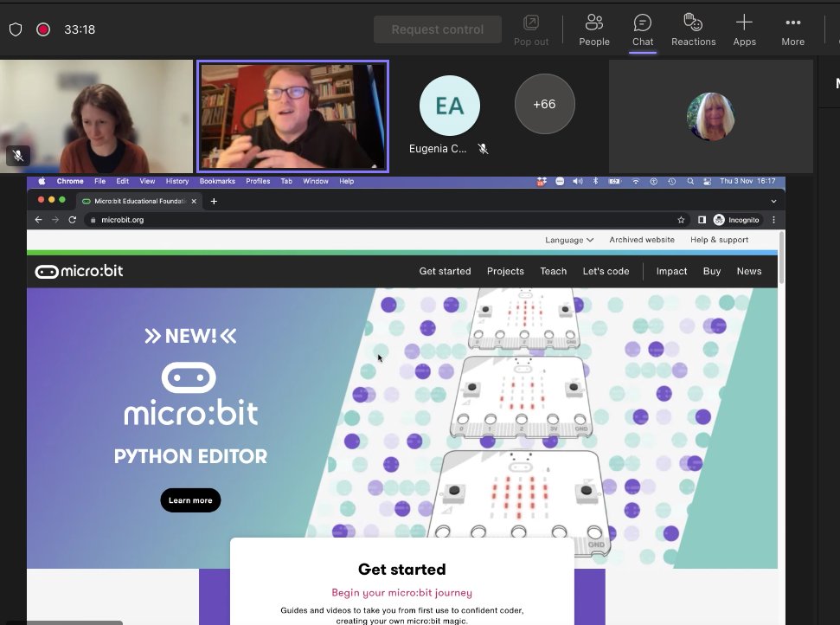Viewport: 840px width, 625px height.
Task: Open the Control Center icon
Action: coord(707,181)
